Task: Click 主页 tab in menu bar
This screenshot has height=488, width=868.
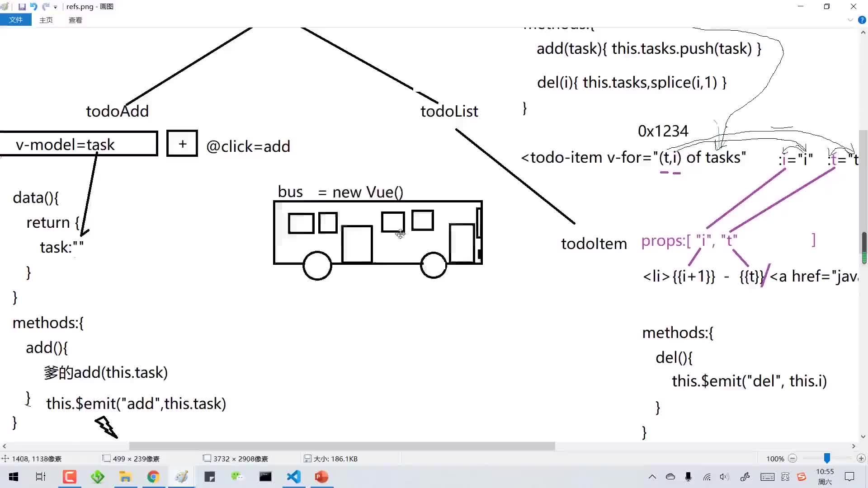Action: coord(46,20)
